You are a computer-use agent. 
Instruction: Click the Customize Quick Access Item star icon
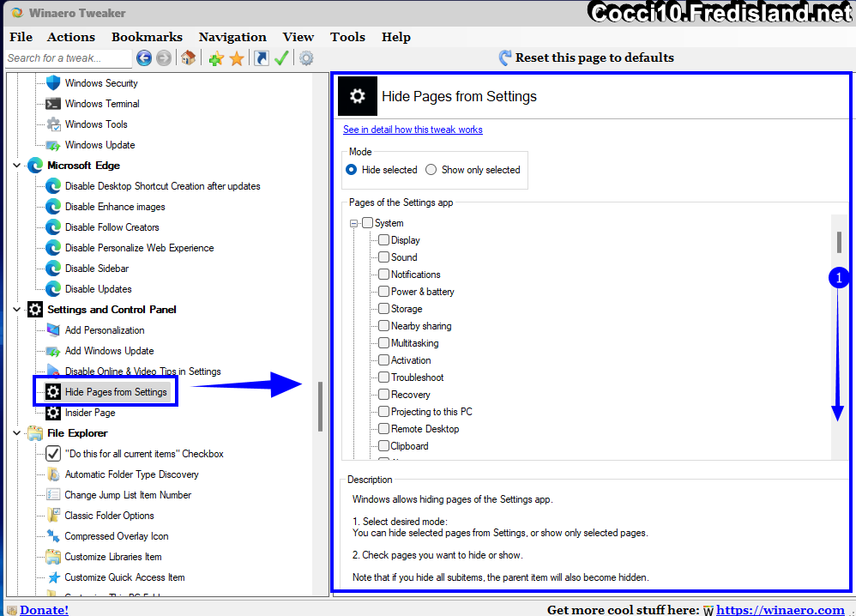point(53,577)
